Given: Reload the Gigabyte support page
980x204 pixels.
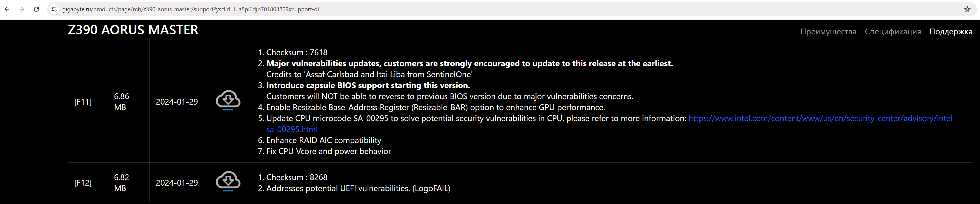Looking at the screenshot, I should tap(36, 9).
